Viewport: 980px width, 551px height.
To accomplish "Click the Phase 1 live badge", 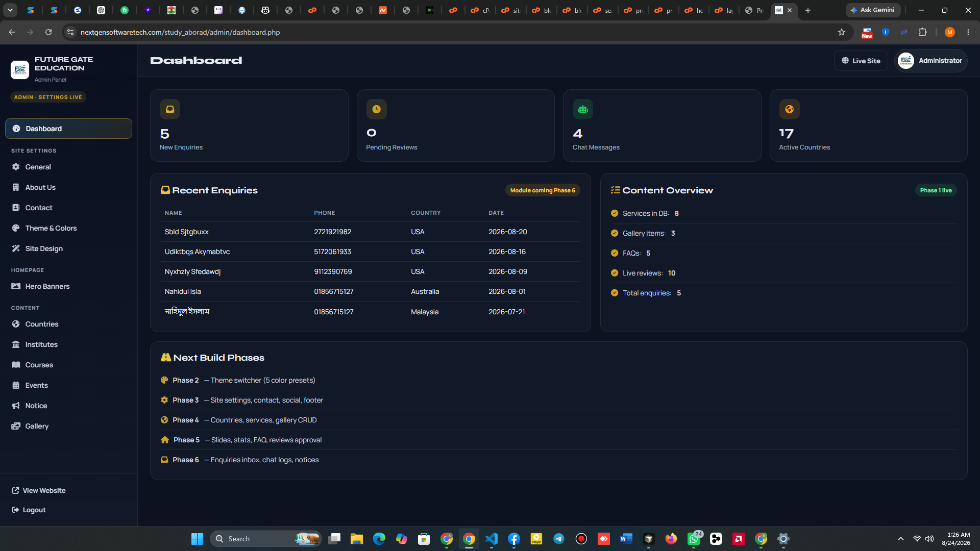I will (x=936, y=190).
